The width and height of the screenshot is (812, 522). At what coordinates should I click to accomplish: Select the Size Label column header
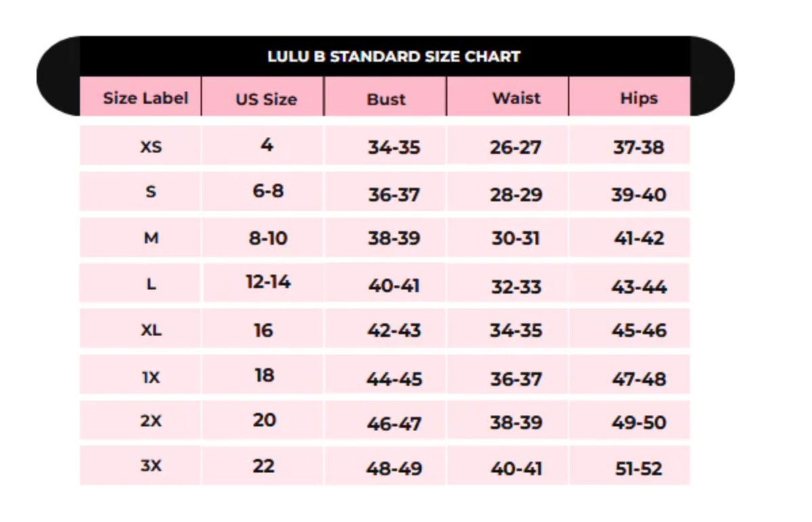click(145, 98)
